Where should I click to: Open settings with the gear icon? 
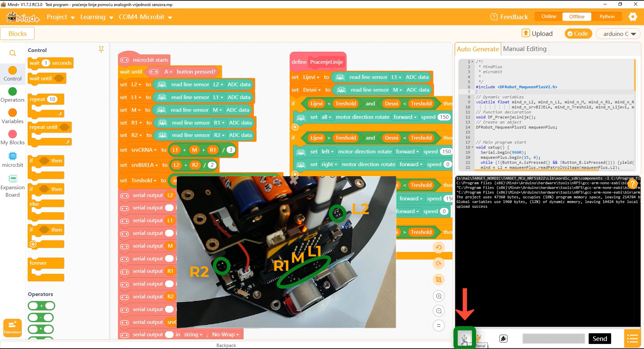(633, 17)
